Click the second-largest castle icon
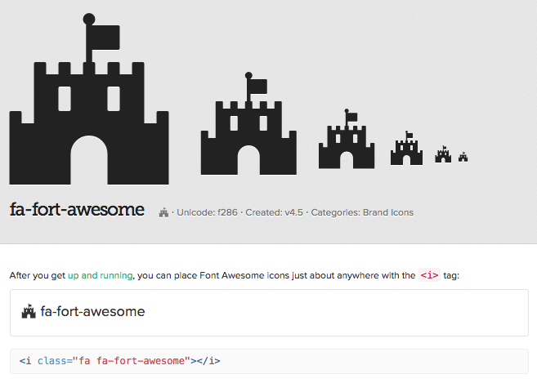The height and width of the screenshot is (392, 537). (x=248, y=123)
